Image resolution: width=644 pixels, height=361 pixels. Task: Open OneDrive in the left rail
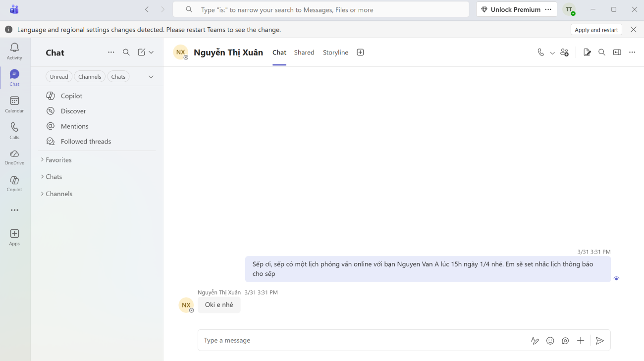pyautogui.click(x=14, y=157)
